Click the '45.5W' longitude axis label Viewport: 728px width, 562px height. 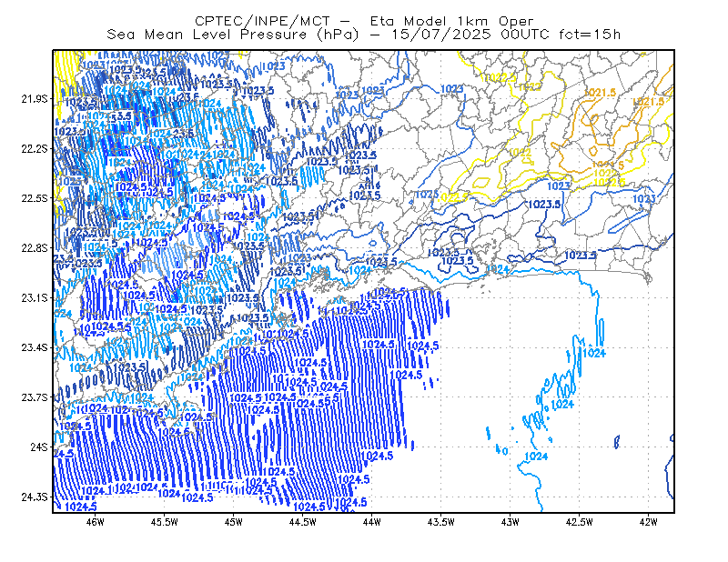pos(165,522)
